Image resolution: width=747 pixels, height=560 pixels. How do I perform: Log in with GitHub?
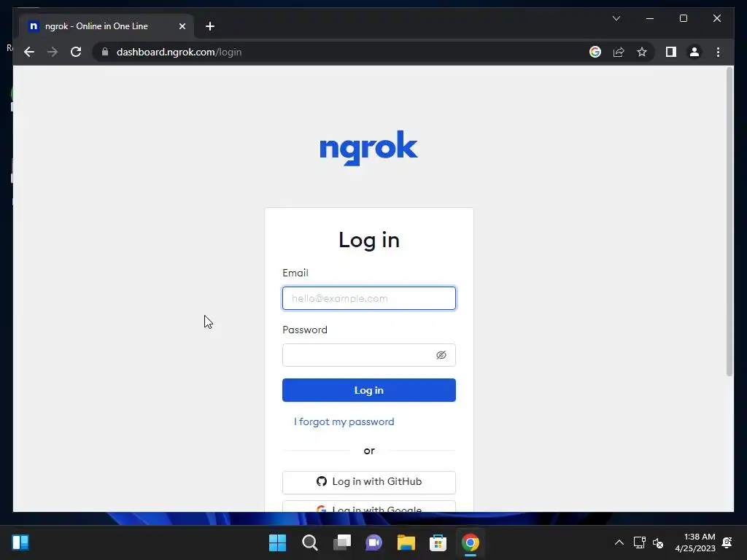(x=368, y=482)
